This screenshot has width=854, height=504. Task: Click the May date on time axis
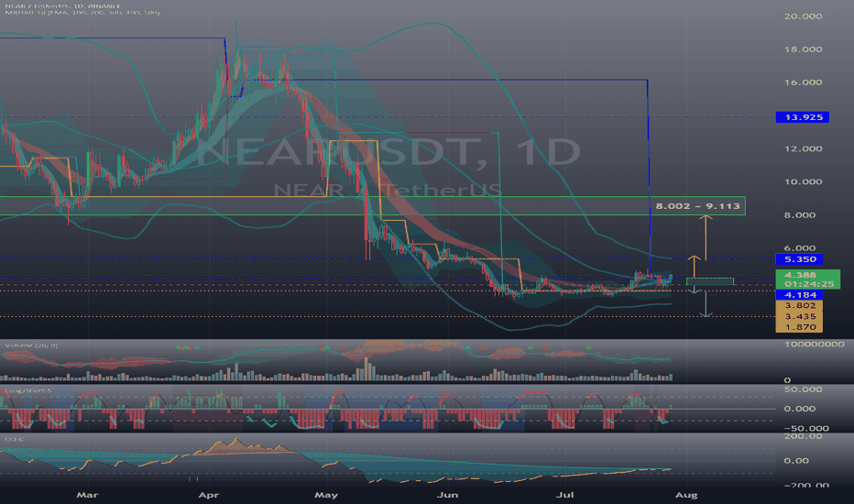(x=326, y=495)
